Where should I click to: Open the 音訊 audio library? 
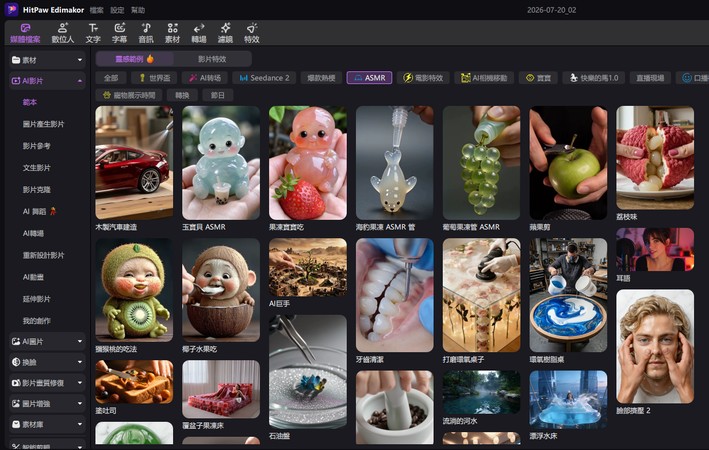(x=146, y=33)
